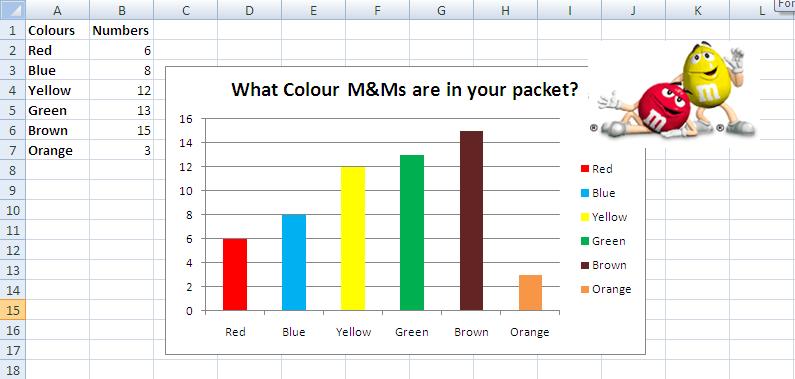Click the green legend swatch

[x=585, y=241]
